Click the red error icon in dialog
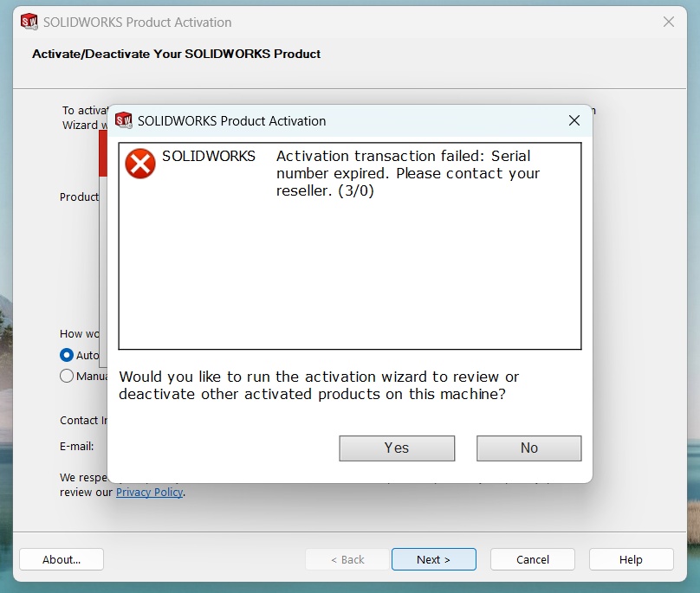This screenshot has width=700, height=593. [140, 164]
